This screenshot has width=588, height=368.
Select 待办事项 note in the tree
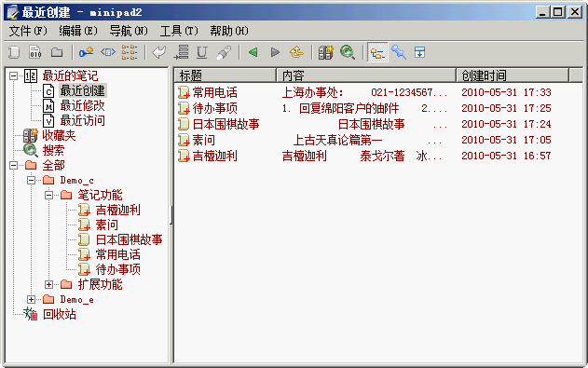[117, 269]
